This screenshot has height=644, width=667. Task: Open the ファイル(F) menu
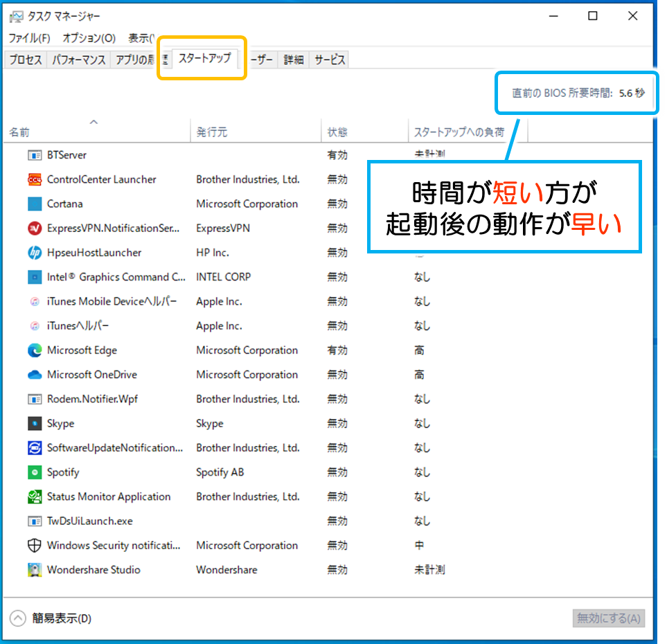pos(29,38)
